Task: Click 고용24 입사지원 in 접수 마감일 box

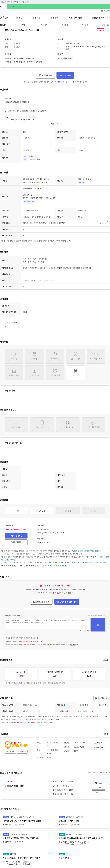Action: 16,536
